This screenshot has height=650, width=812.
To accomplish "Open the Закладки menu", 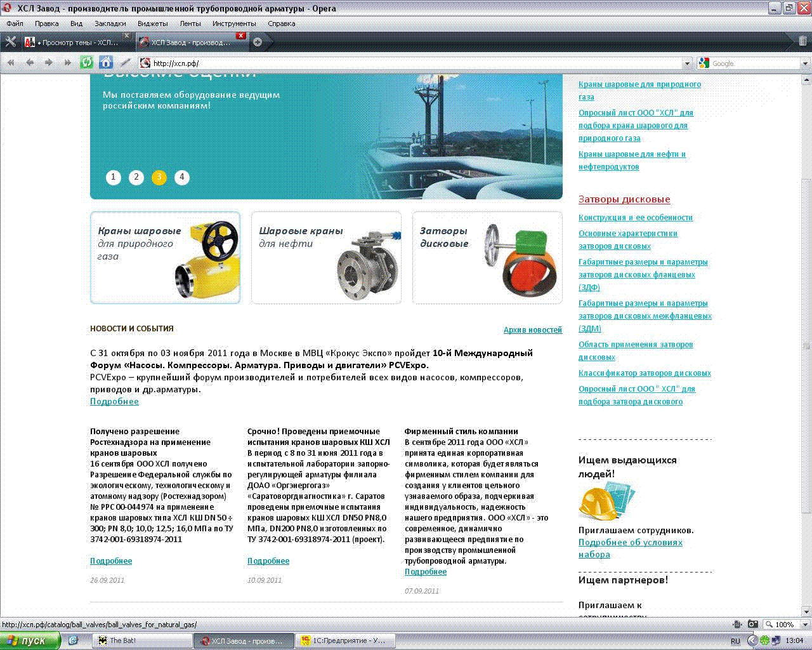I will pyautogui.click(x=110, y=23).
